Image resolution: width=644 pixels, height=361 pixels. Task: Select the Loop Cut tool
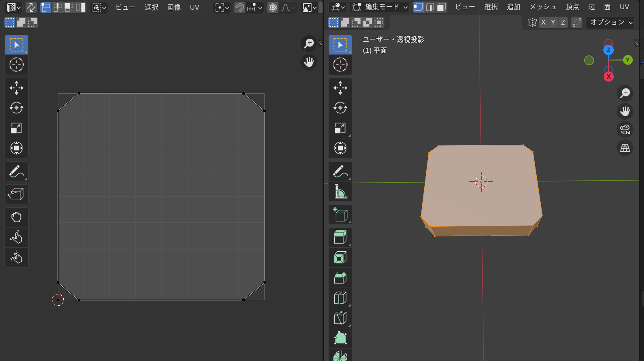coord(340,298)
